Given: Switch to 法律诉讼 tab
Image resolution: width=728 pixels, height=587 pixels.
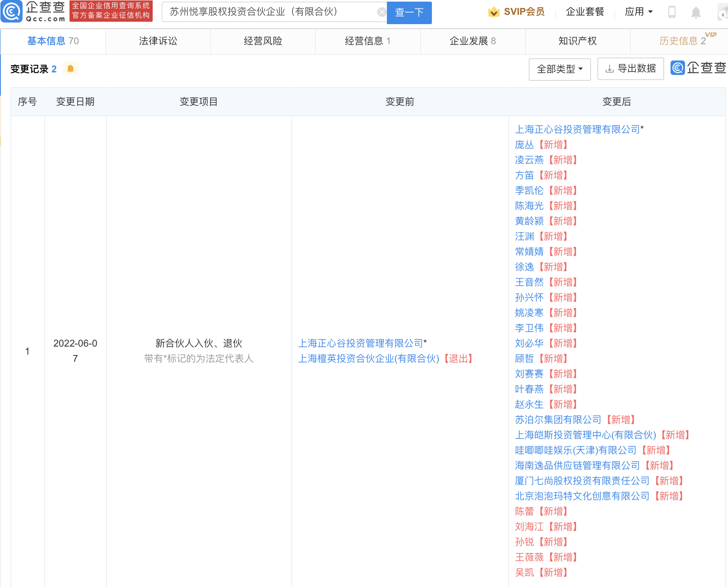Looking at the screenshot, I should [158, 41].
